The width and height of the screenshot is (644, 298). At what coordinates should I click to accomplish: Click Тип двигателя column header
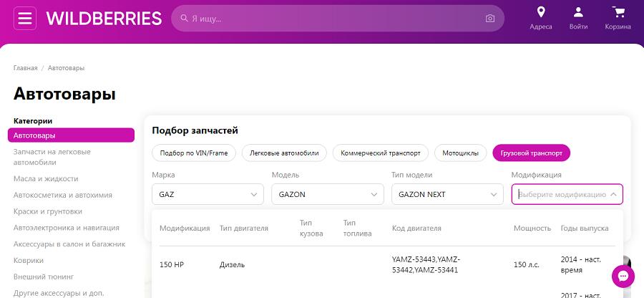pyautogui.click(x=243, y=228)
